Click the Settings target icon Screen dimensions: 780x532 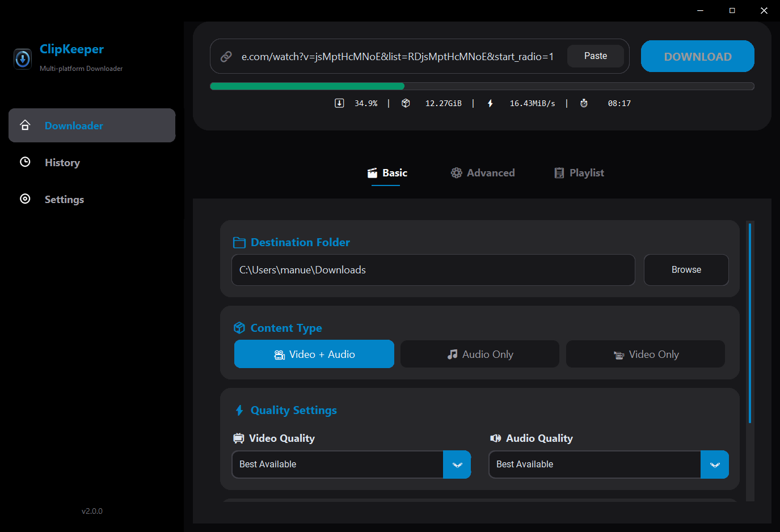25,199
